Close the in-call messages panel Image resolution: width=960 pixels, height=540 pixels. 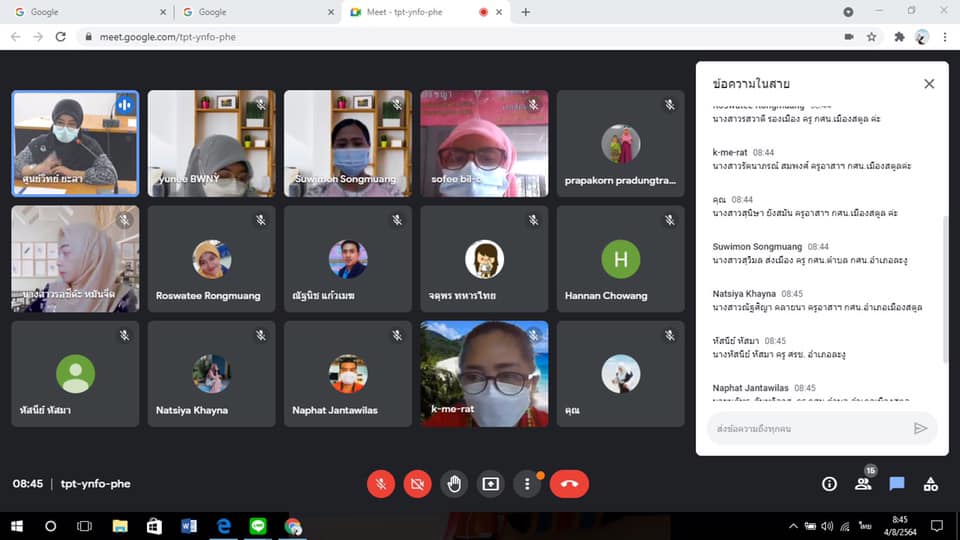pos(929,84)
